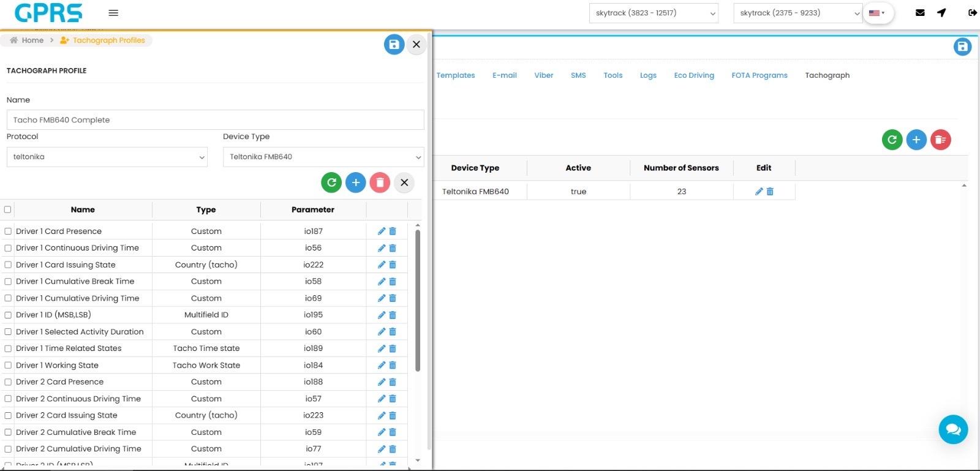Delete the Driver 1 Card Presence sensor

pos(393,232)
